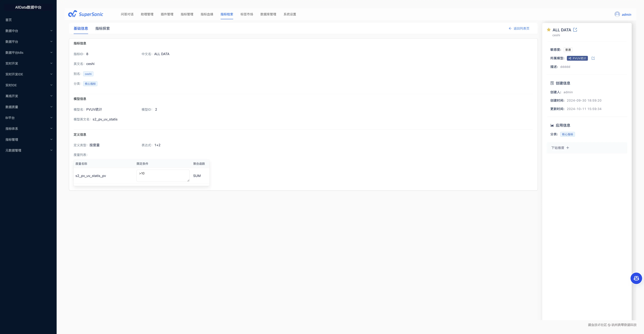Image resolution: width=644 pixels, height=334 pixels.
Task: Click the plus icon beside 下钻维度
Action: click(x=568, y=148)
